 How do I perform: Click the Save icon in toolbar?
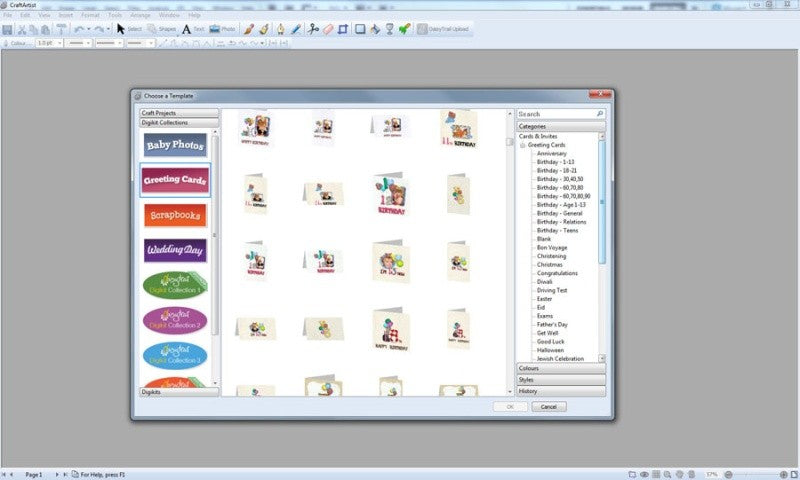click(7, 30)
